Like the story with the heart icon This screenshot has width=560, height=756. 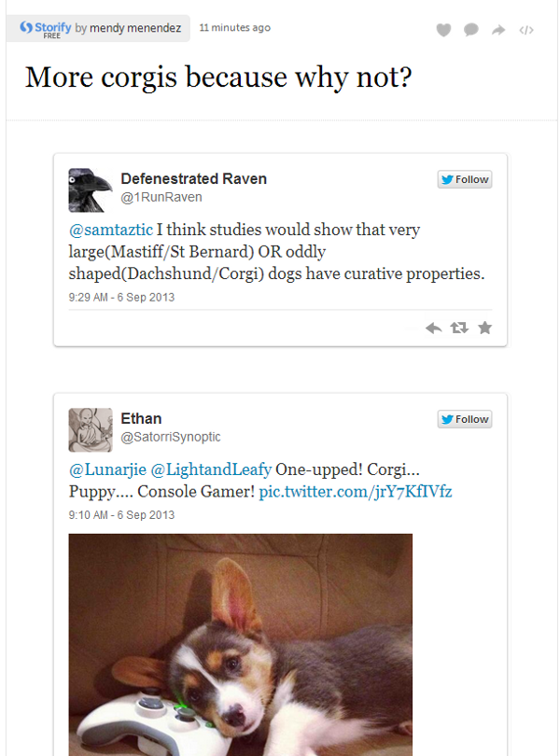click(x=443, y=30)
